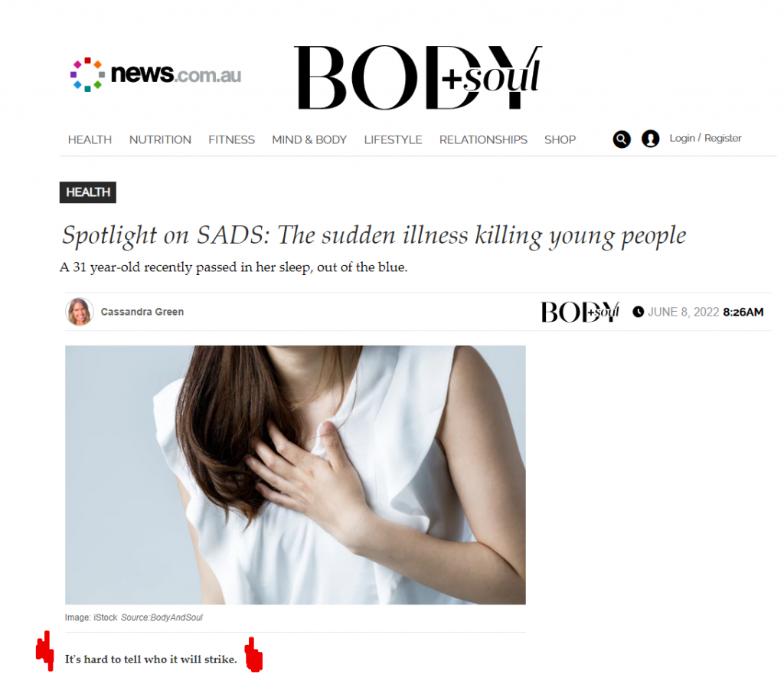Go to the FITNESS section

pos(231,139)
